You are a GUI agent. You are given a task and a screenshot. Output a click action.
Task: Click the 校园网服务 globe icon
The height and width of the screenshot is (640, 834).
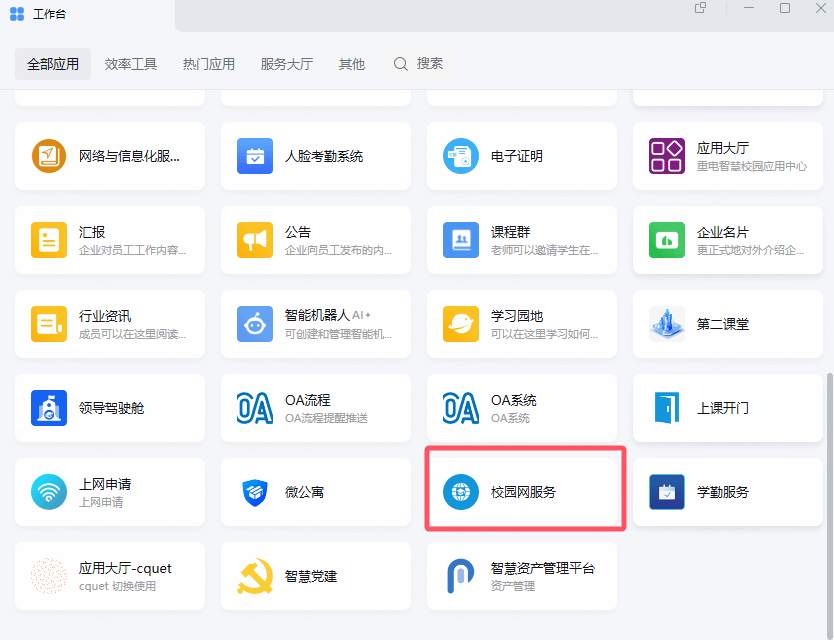(461, 492)
